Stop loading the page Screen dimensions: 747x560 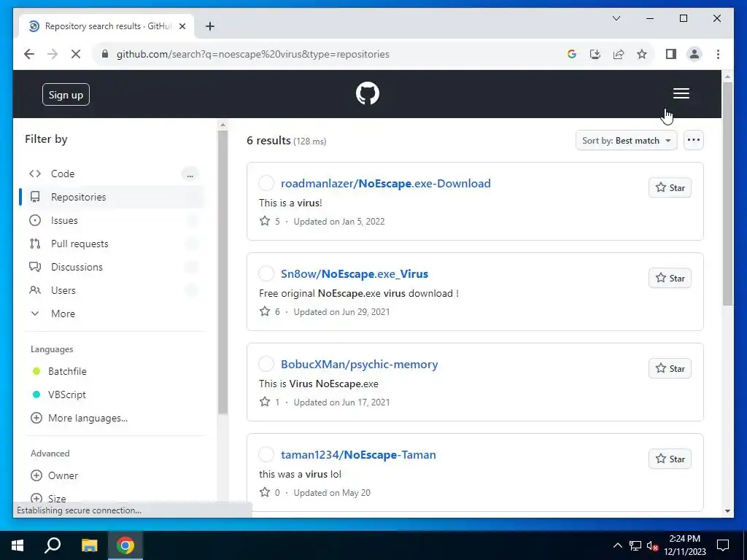[x=76, y=54]
